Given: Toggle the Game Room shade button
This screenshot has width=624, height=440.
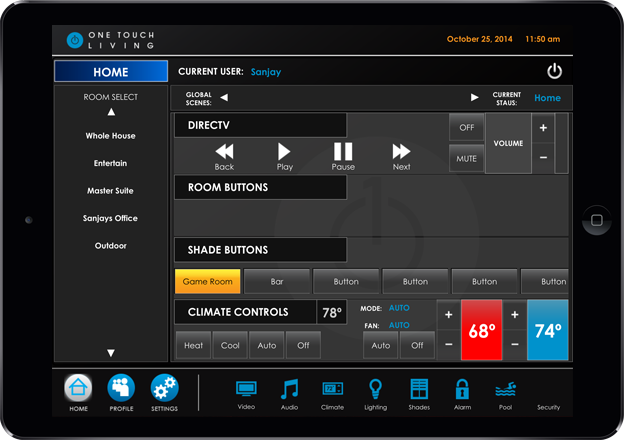Looking at the screenshot, I should pos(208,281).
